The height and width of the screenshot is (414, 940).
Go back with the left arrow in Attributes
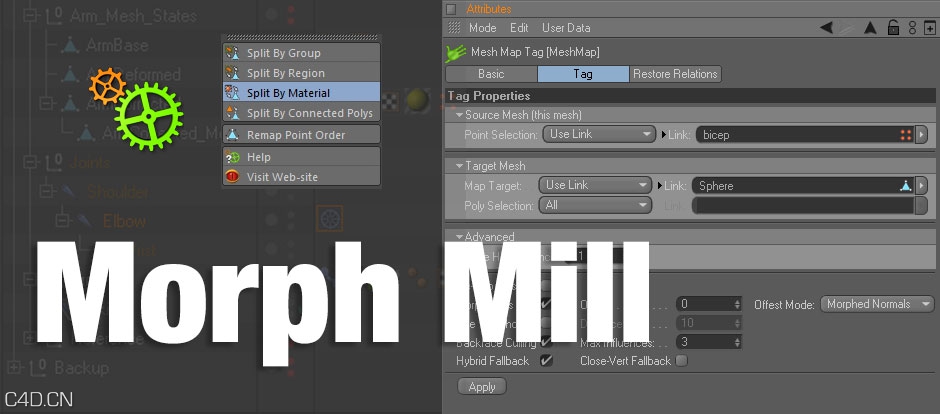point(826,28)
